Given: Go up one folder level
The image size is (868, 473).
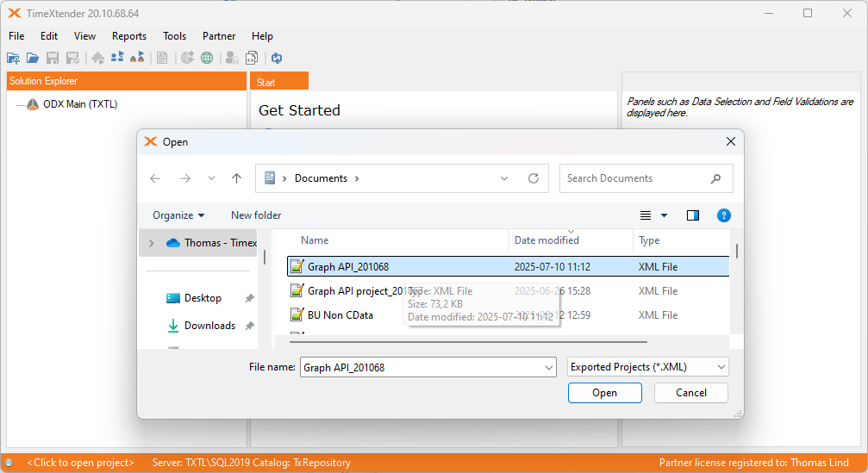Looking at the screenshot, I should click(x=236, y=178).
